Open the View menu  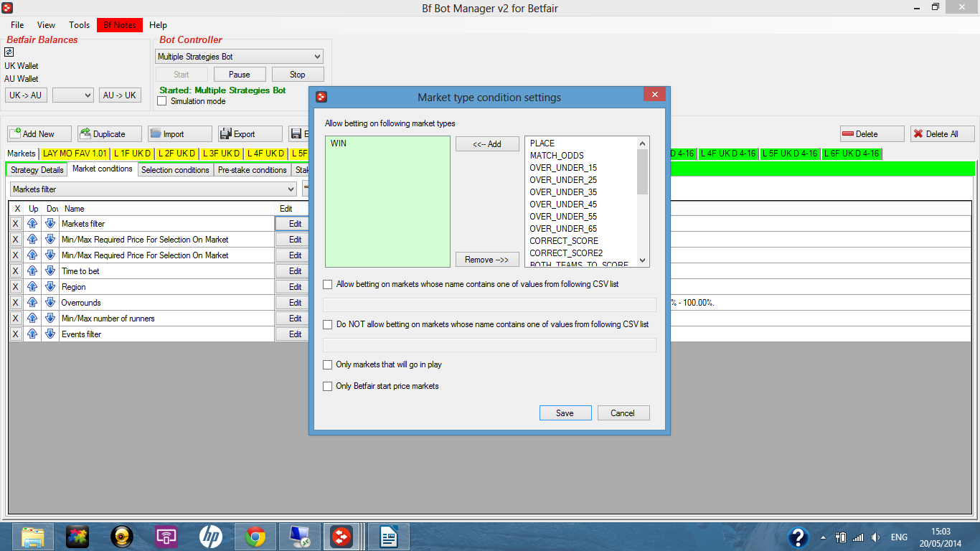[x=46, y=25]
